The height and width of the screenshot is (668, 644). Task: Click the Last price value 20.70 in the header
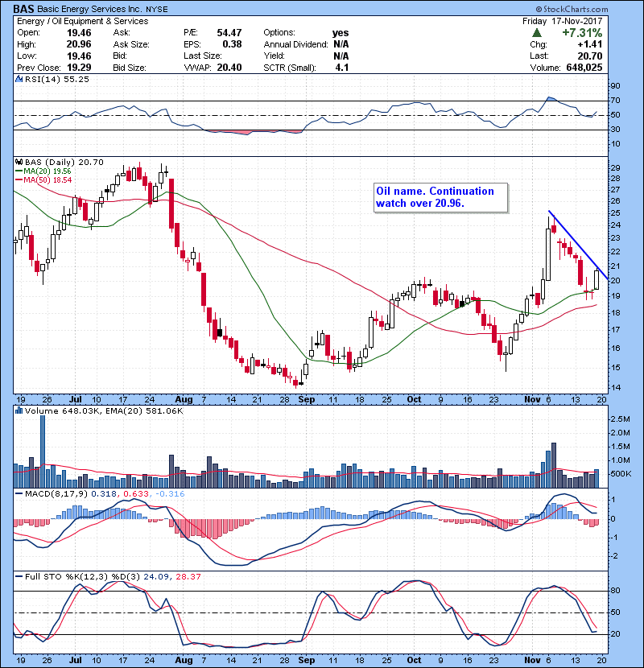tap(590, 56)
